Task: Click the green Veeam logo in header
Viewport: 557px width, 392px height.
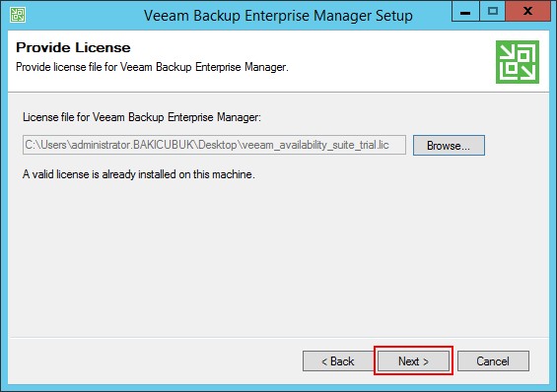Action: tap(518, 62)
